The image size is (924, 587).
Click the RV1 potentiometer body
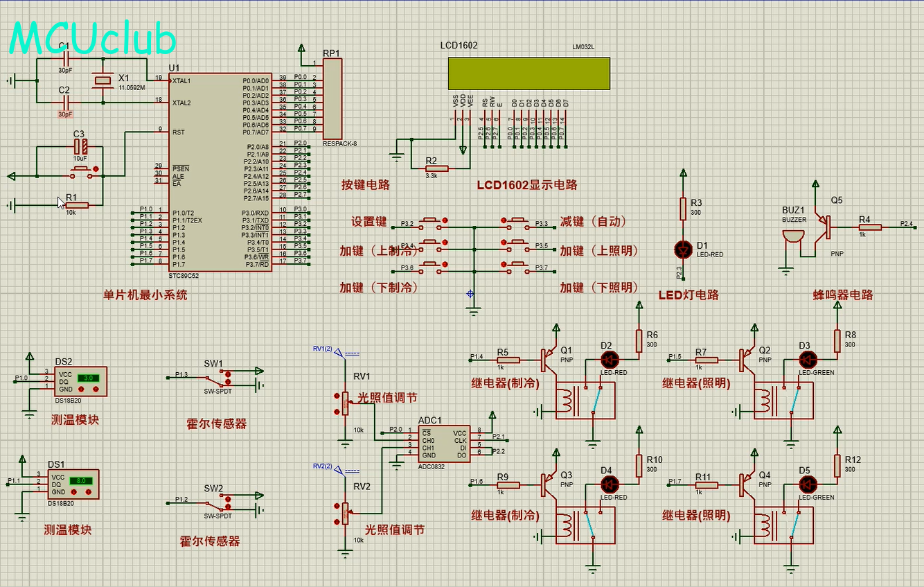point(345,403)
